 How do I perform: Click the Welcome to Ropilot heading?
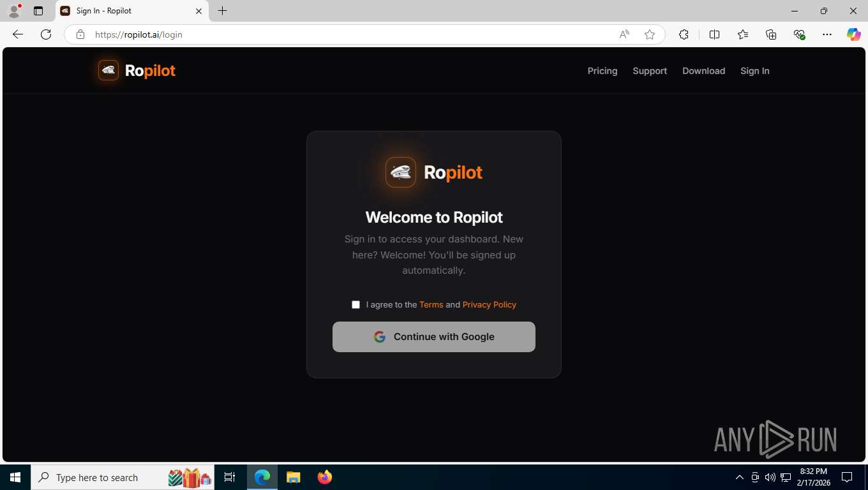434,217
